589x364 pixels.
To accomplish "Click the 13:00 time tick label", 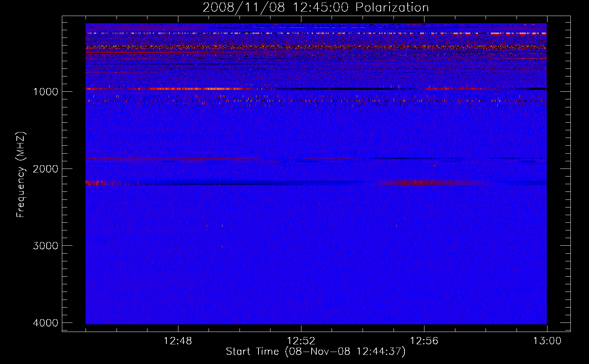I will click(547, 341).
